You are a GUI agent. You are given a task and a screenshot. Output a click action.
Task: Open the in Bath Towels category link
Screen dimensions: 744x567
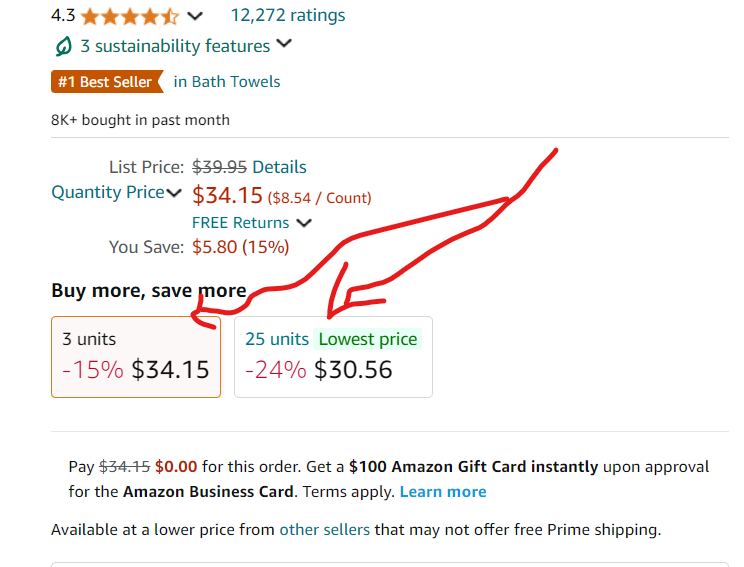click(227, 82)
